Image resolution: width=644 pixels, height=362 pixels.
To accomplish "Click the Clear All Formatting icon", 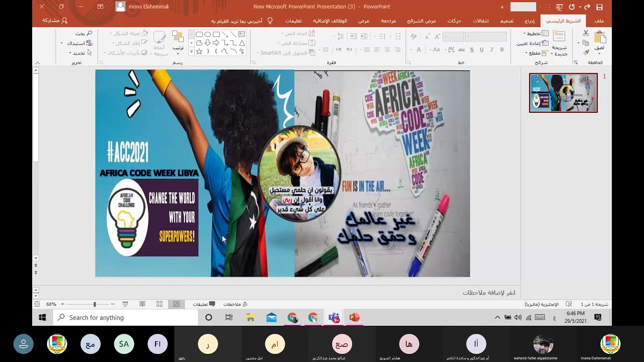I will [414, 37].
